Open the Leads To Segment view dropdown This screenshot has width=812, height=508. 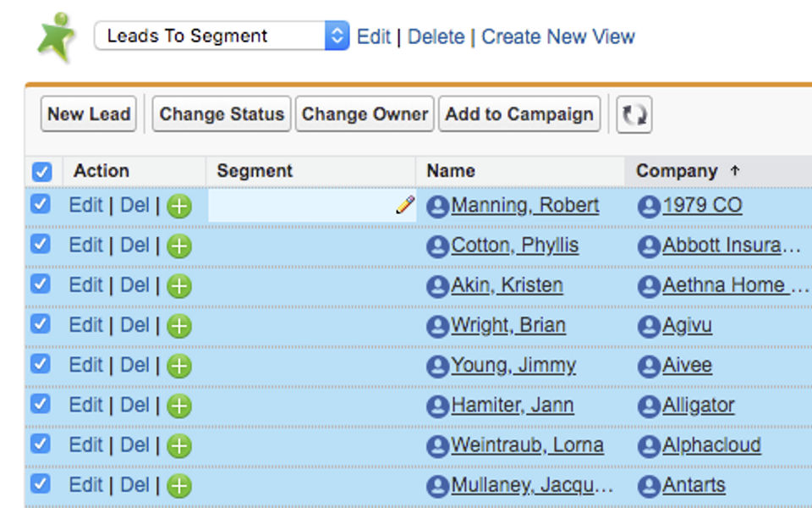pyautogui.click(x=222, y=36)
